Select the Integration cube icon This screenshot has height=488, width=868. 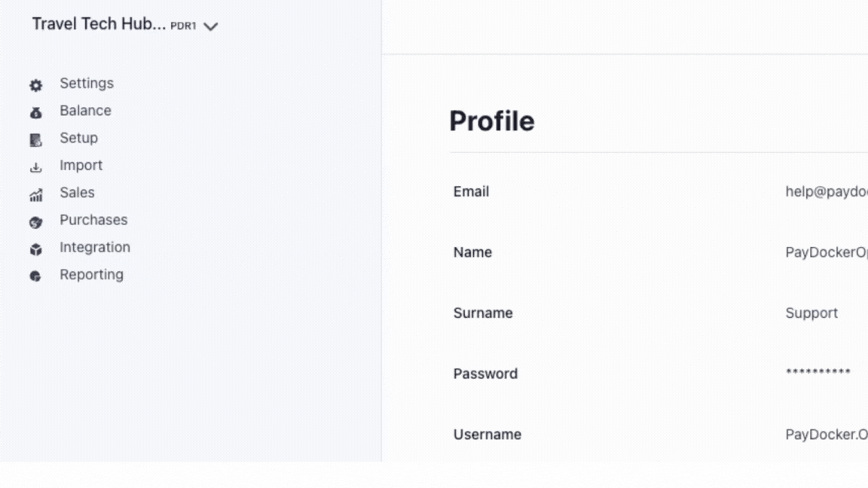[x=35, y=247]
